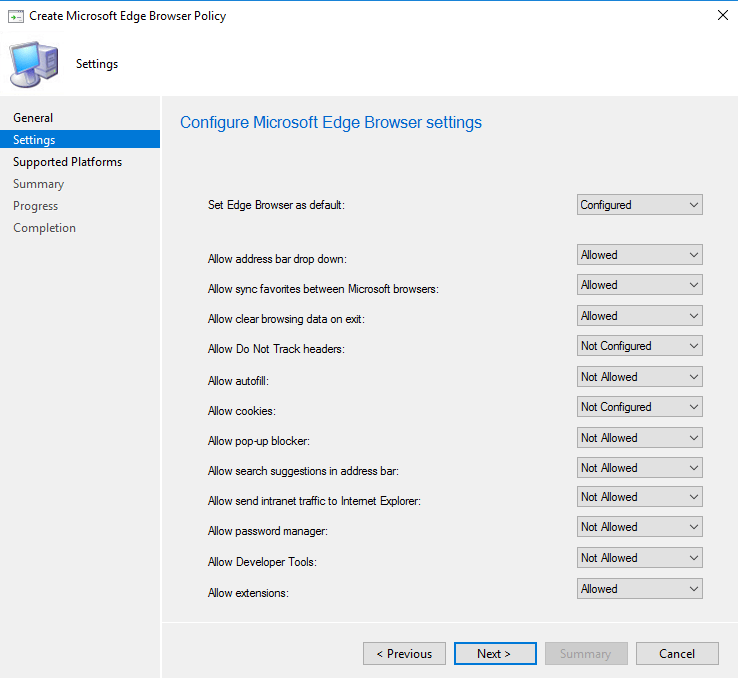Expand the Allow Developer Tools dropdown
This screenshot has height=678, width=738.
pyautogui.click(x=640, y=558)
